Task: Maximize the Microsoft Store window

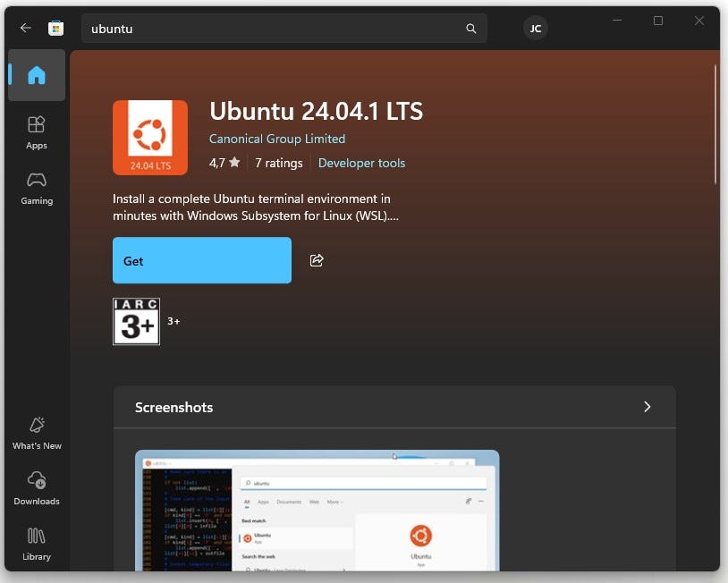Action: pyautogui.click(x=658, y=21)
